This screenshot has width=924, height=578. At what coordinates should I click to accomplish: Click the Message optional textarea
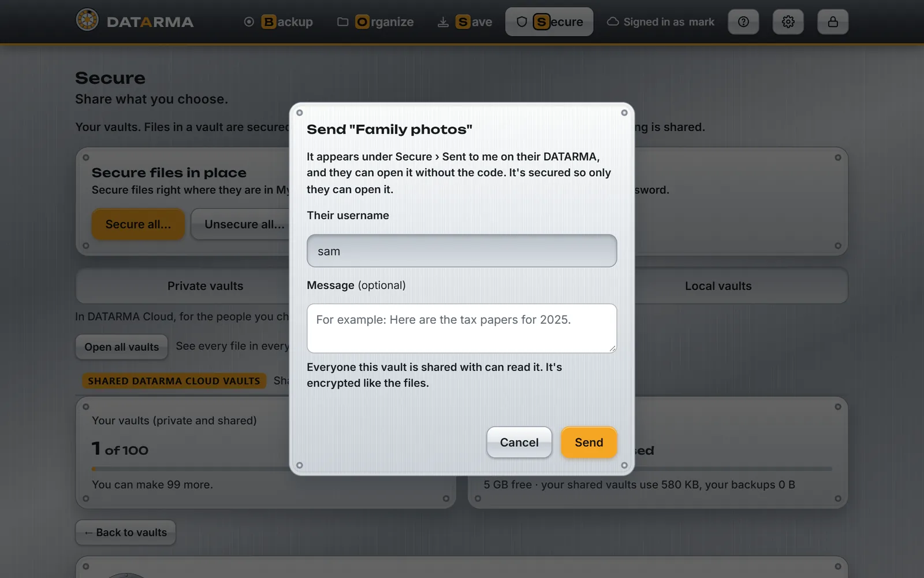[x=462, y=328]
